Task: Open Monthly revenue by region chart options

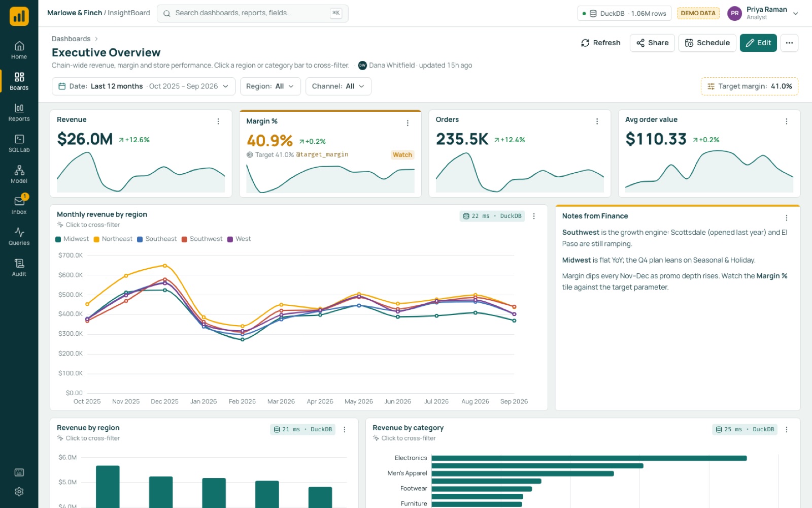Action: coord(534,216)
